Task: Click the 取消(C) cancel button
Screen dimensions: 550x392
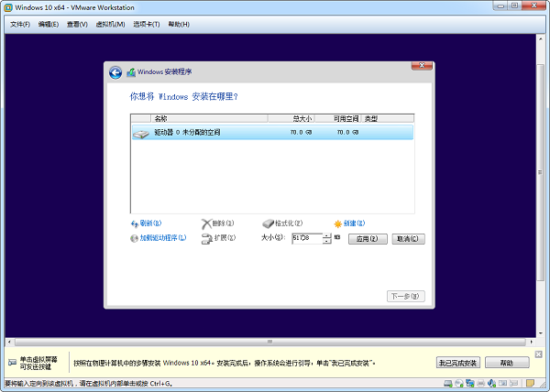Action: point(408,239)
